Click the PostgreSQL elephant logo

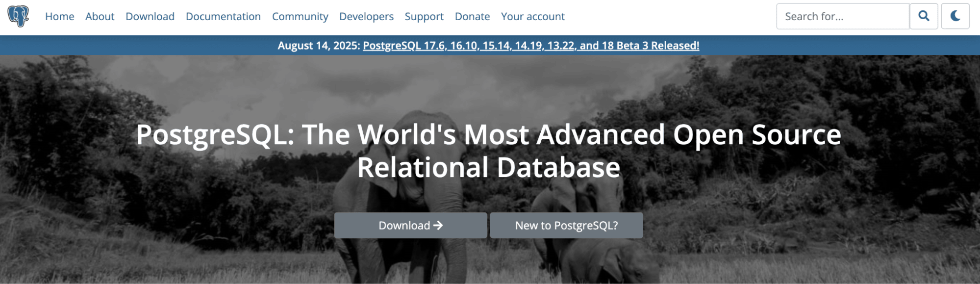click(19, 16)
